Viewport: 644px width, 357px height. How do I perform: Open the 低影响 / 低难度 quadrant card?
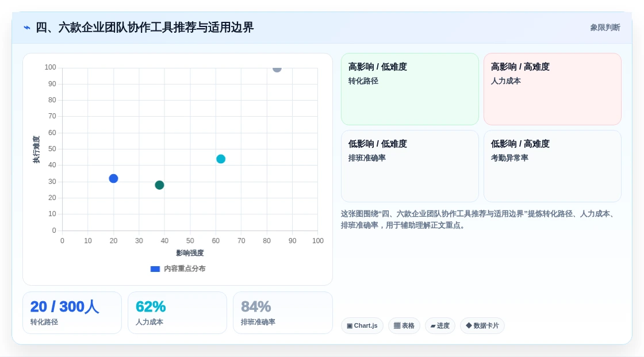(x=410, y=166)
